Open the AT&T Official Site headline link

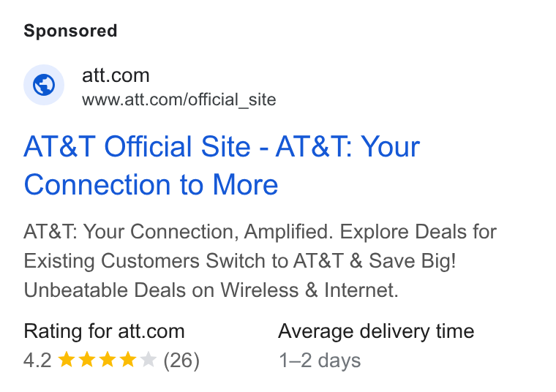(222, 165)
